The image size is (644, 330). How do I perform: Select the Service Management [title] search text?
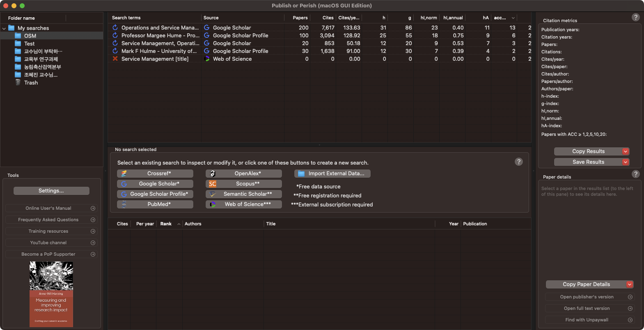click(155, 59)
